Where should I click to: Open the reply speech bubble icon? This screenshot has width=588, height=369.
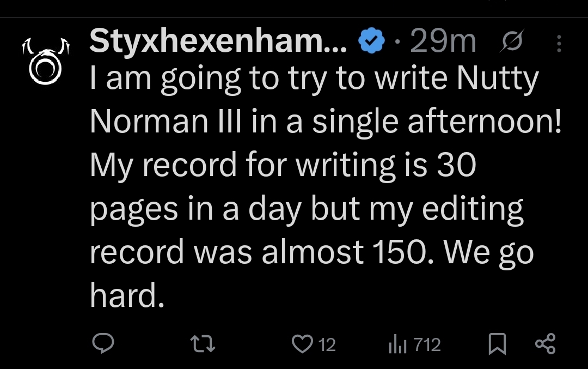[x=103, y=343]
